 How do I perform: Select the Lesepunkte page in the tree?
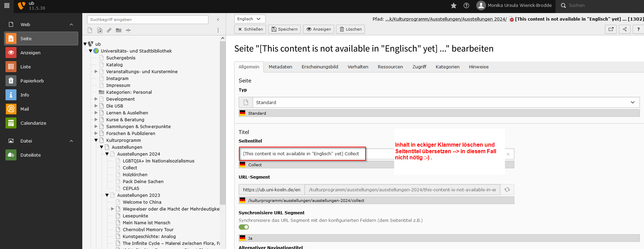click(x=135, y=216)
